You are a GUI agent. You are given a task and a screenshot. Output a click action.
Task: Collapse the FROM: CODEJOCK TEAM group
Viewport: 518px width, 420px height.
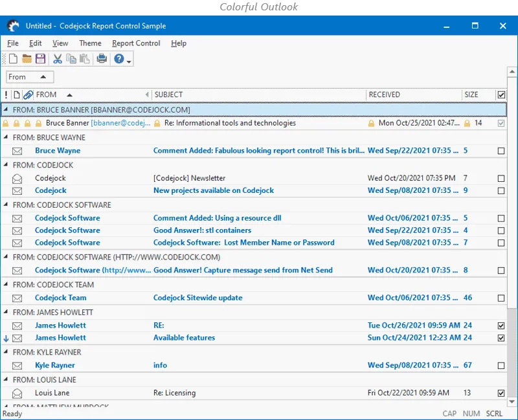(6, 284)
